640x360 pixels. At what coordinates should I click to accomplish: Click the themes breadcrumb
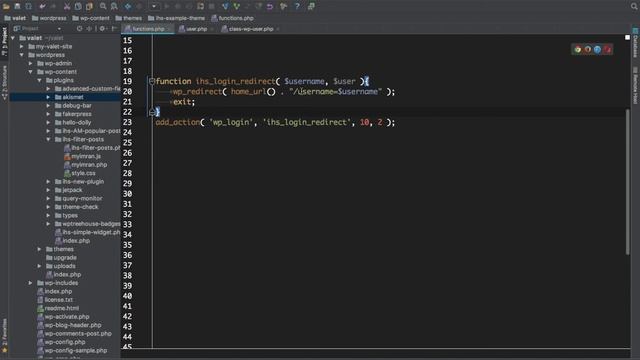click(129, 18)
